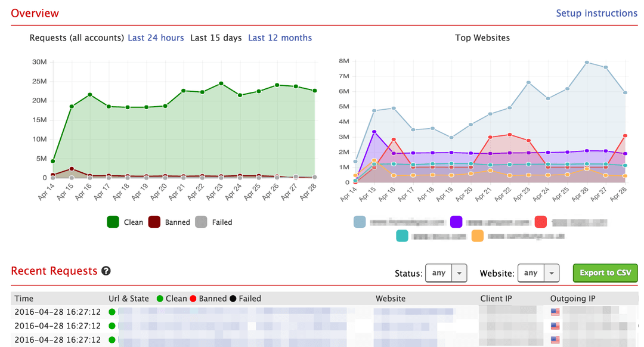Image resolution: width=644 pixels, height=347 pixels.
Task: Click the red website legend swatch
Action: click(540, 222)
